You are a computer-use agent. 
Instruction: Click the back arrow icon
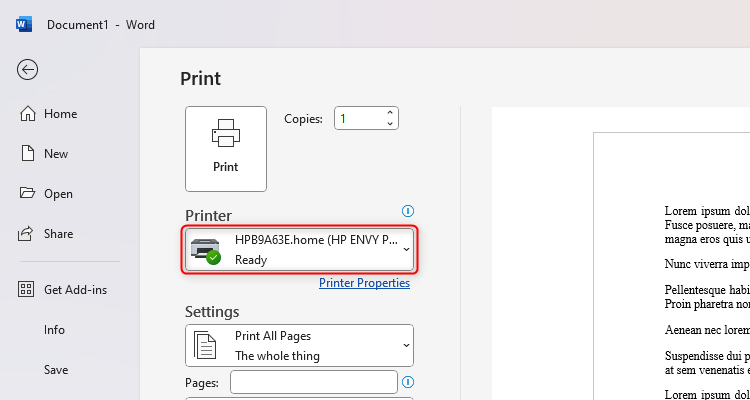pos(28,69)
